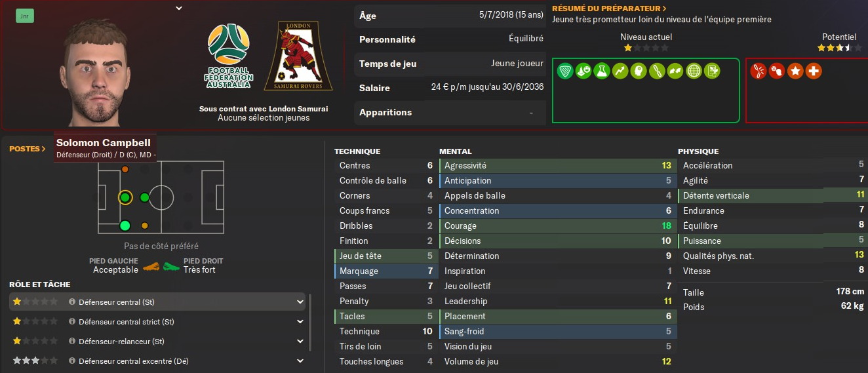Open the chevron dropdown above the player portrait
The width and height of the screenshot is (868, 373).
click(x=179, y=9)
